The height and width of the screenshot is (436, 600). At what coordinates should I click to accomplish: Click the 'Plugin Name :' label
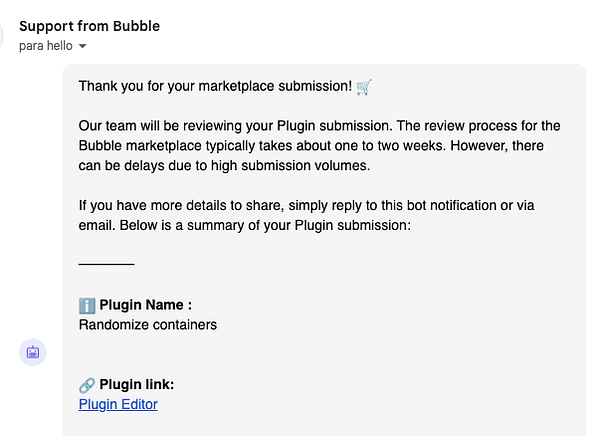(145, 305)
